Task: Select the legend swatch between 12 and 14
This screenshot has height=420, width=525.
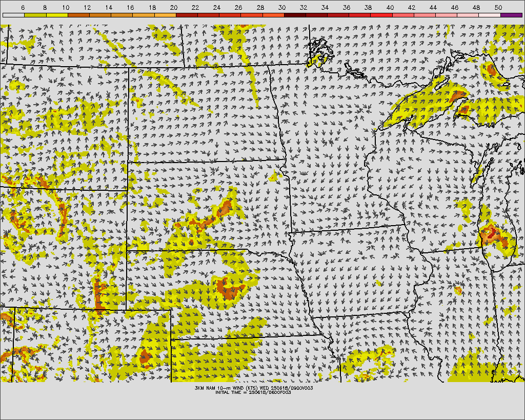Action: 100,15
